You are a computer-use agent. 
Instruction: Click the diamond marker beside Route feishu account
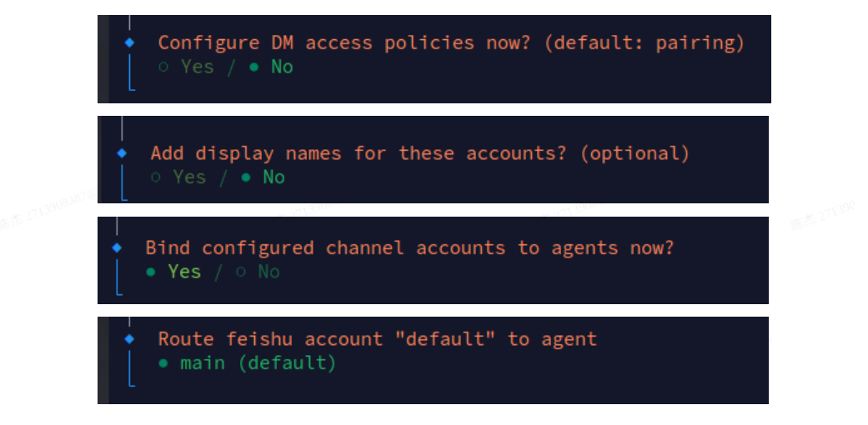pyautogui.click(x=129, y=338)
